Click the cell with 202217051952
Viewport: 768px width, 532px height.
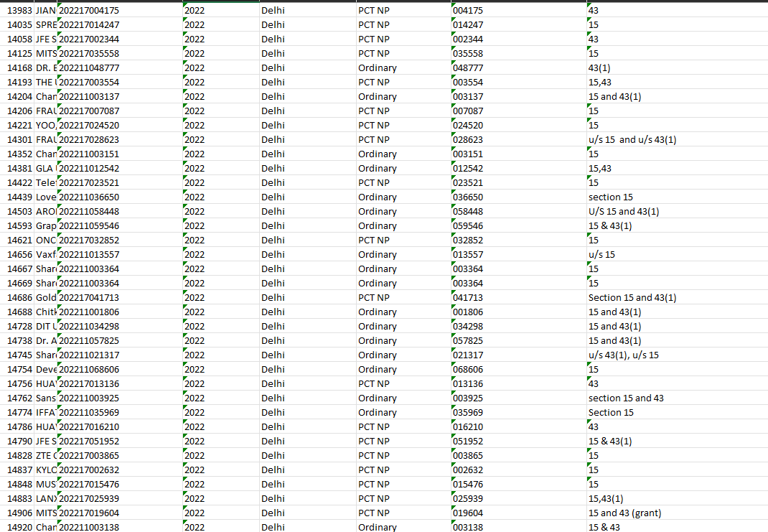(x=89, y=442)
